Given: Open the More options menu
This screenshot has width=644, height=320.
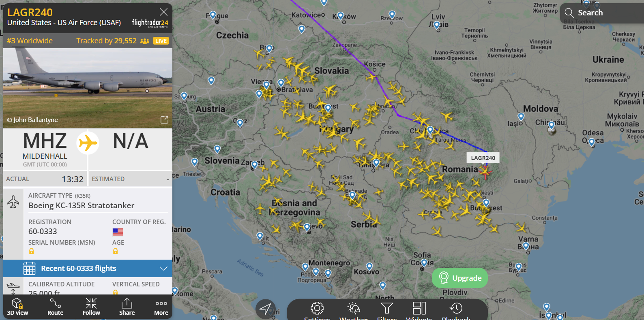Looking at the screenshot, I should point(161,307).
